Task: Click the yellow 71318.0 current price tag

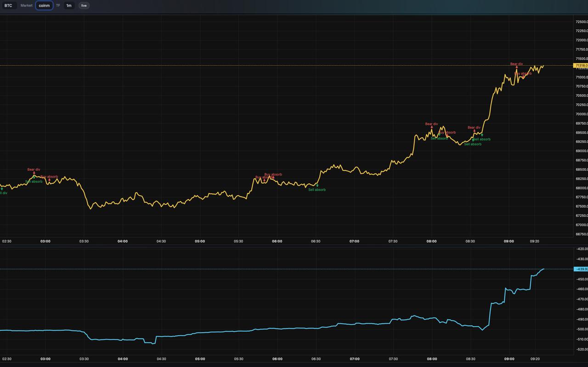Action: click(581, 66)
